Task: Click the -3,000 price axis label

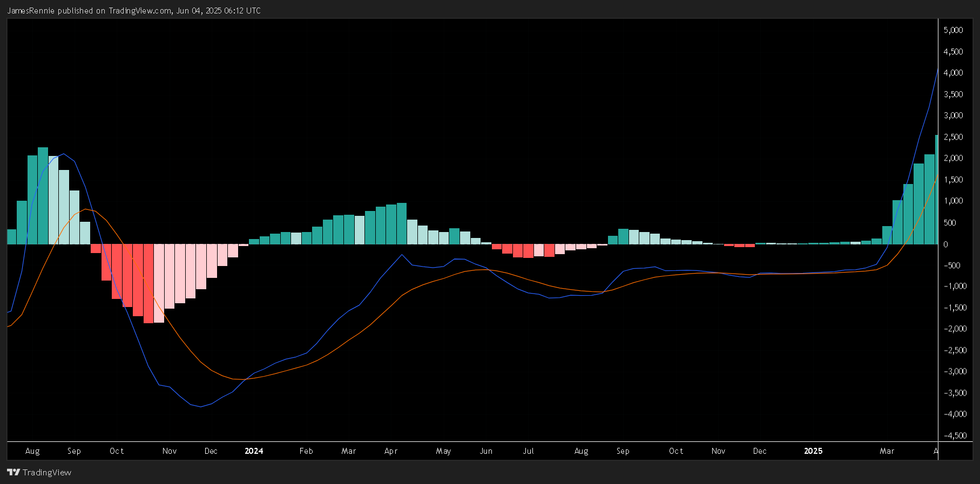Action: pyautogui.click(x=955, y=371)
